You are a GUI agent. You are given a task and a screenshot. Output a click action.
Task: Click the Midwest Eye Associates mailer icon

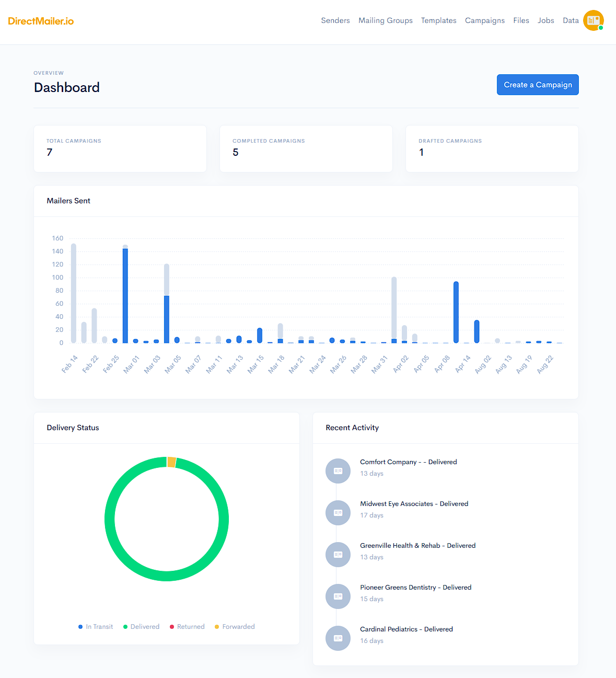338,513
